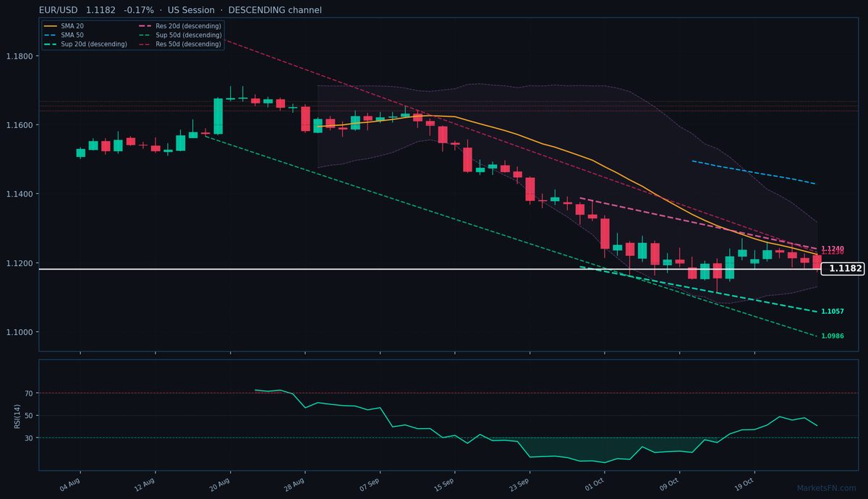This screenshot has height=499, width=868.
Task: Click the RSI 50 level label
Action: tap(29, 416)
